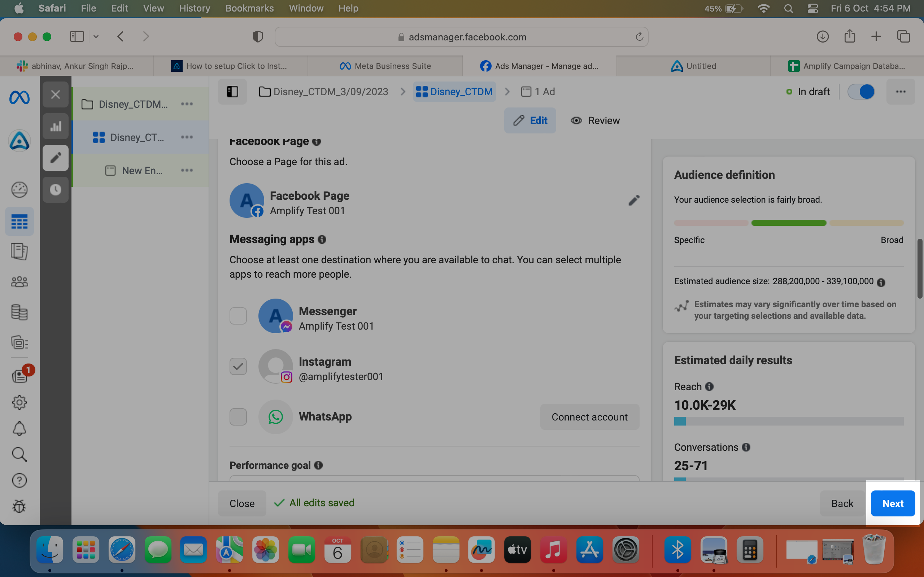Image resolution: width=924 pixels, height=577 pixels.
Task: Turn off the ad set status toggle
Action: [861, 92]
